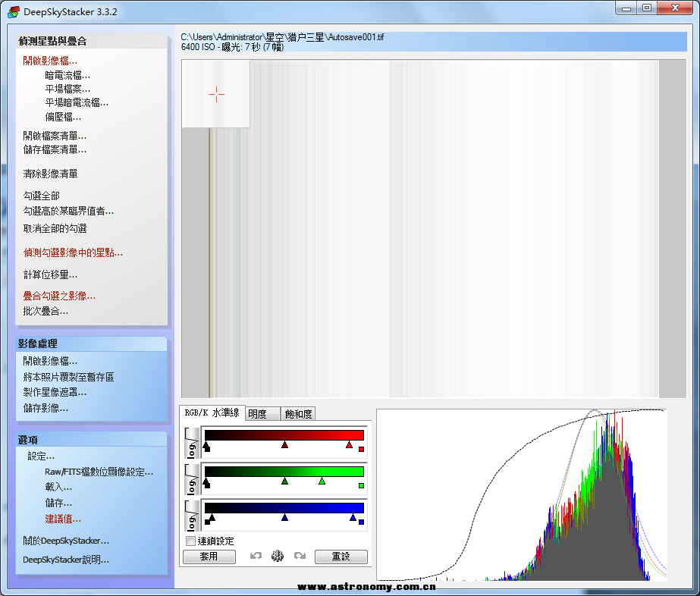This screenshot has width=700, height=596.
Task: Click 設定... under 選項
Action: pyautogui.click(x=41, y=456)
